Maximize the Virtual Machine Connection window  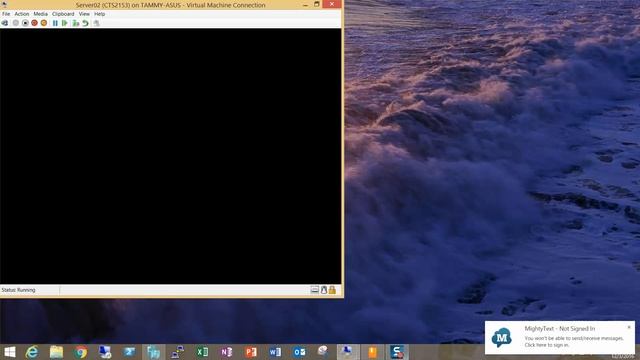[x=316, y=4]
